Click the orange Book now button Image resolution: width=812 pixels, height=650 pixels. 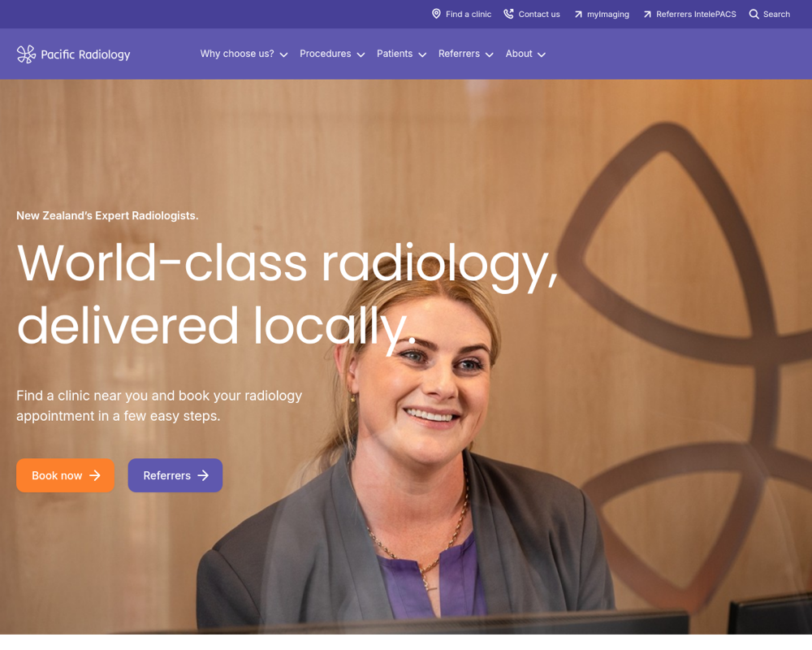point(65,475)
